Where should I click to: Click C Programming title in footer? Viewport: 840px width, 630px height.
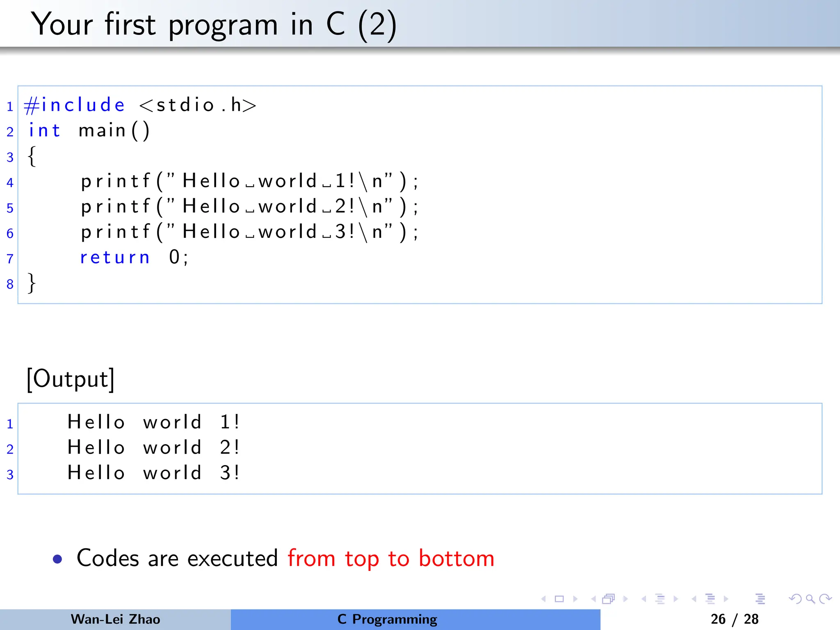tap(387, 619)
